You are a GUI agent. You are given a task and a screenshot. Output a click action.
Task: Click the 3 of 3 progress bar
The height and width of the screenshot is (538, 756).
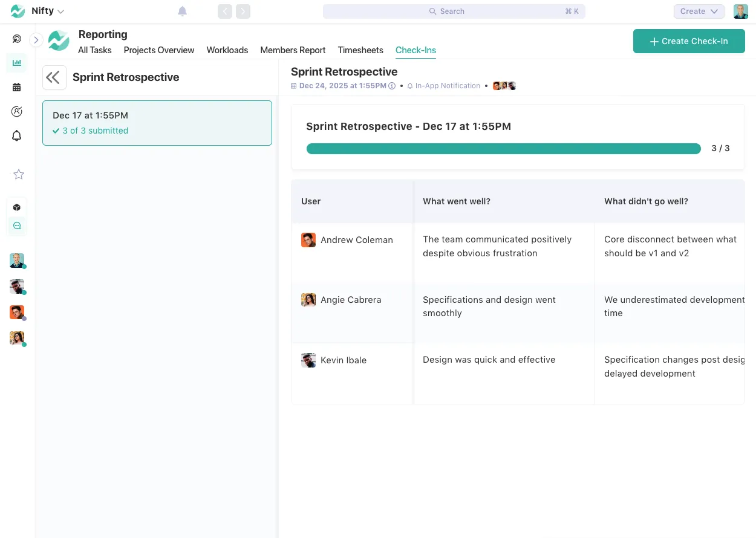(503, 148)
